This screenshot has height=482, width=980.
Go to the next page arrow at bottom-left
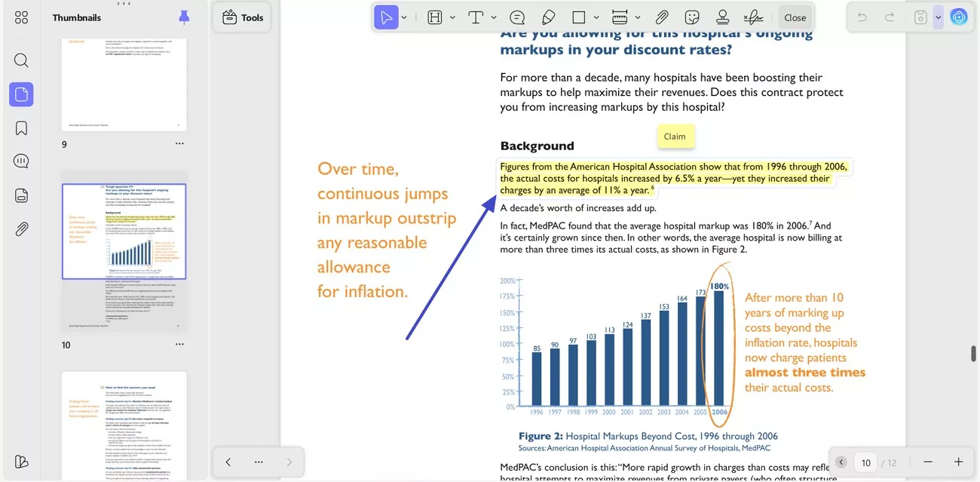pyautogui.click(x=289, y=462)
